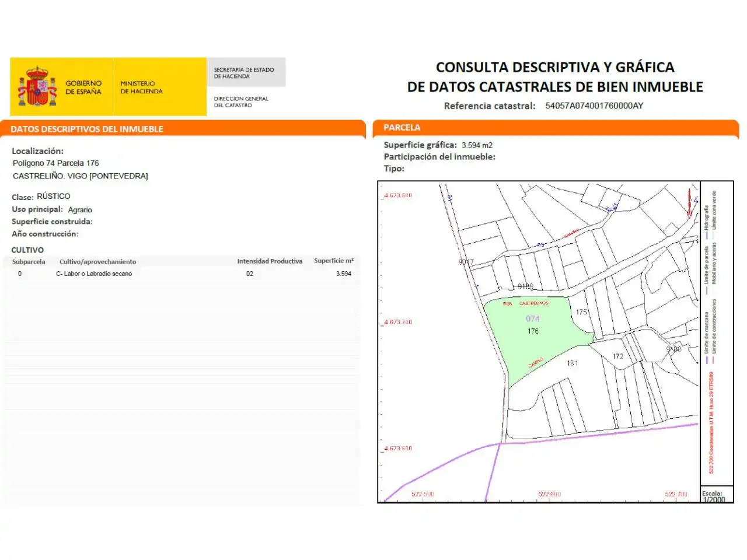This screenshot has width=747, height=560.
Task: Select the "MINISTERIO DE HACIENDA" text
Action: (141, 87)
